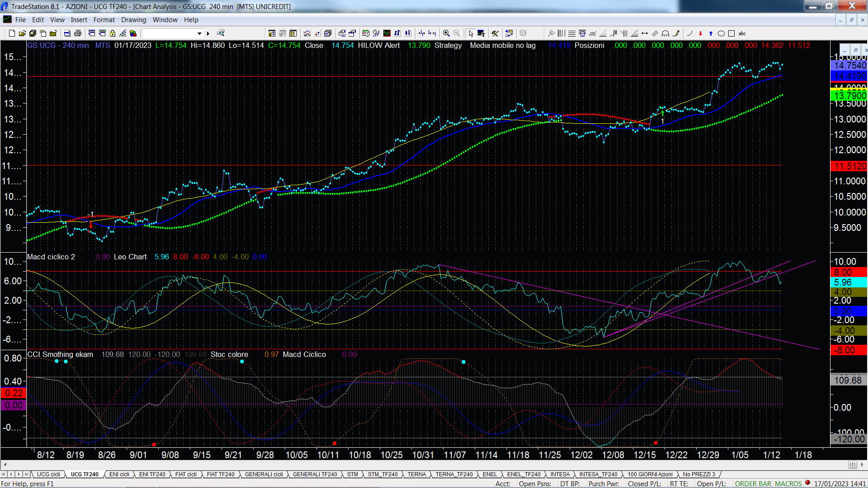This screenshot has width=868, height=488.
Task: Click the Open folder icon
Action: click(x=22, y=33)
